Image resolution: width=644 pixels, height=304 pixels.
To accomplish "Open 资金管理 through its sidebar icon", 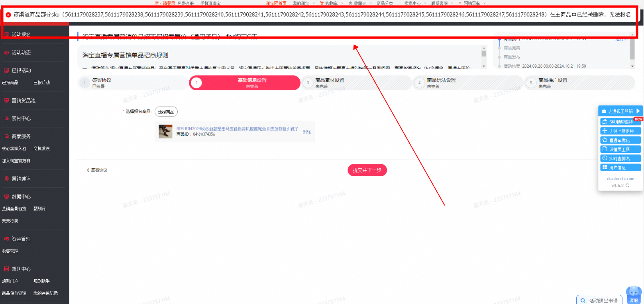I will [x=6, y=239].
